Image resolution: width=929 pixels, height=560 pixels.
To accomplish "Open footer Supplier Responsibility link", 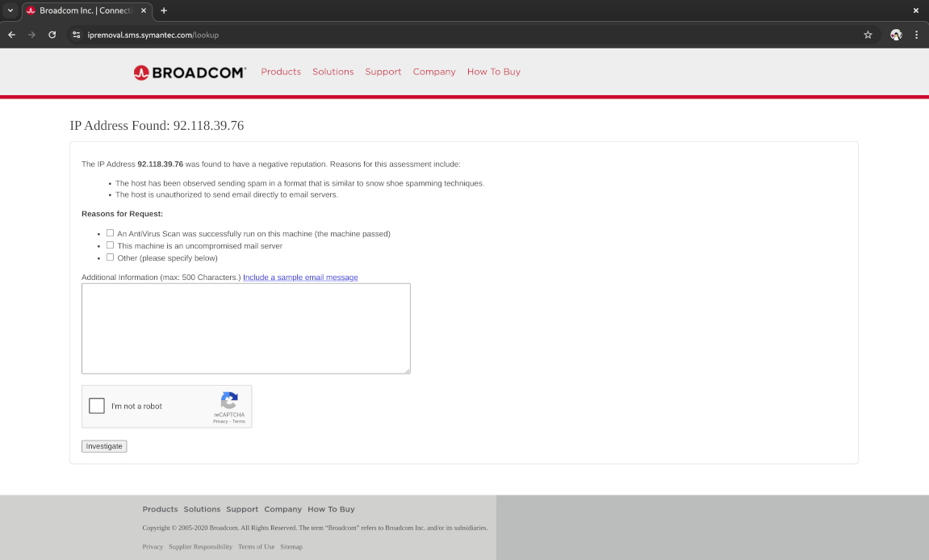I will tap(200, 546).
